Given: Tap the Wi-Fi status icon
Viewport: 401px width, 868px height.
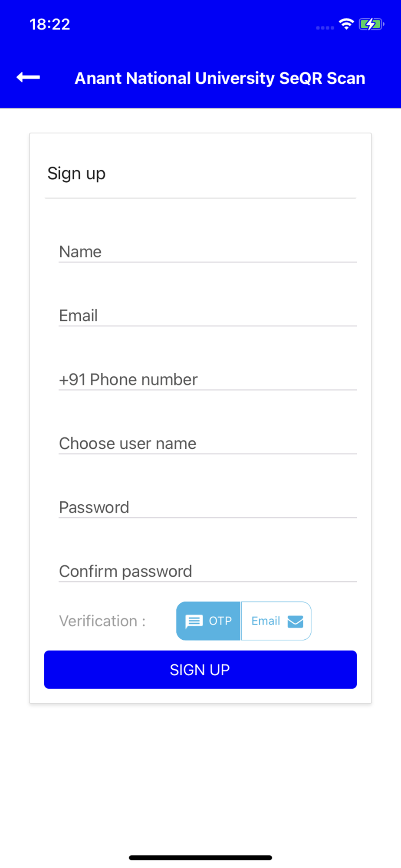Looking at the screenshot, I should pyautogui.click(x=346, y=24).
